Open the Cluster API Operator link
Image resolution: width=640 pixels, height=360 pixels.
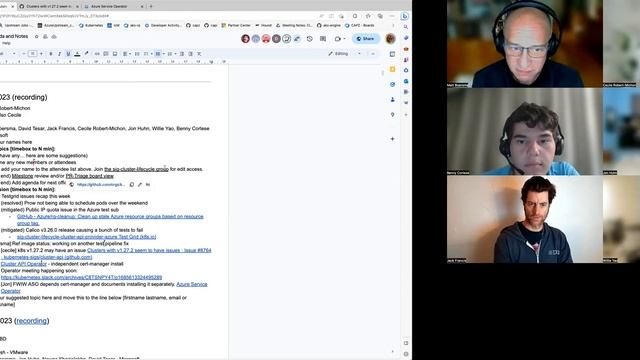(24, 264)
